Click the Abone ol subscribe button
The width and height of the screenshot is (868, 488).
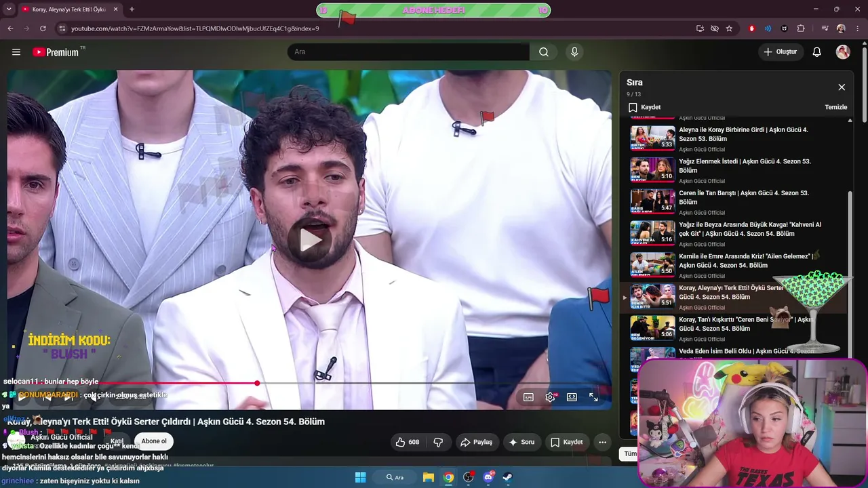[x=154, y=441]
